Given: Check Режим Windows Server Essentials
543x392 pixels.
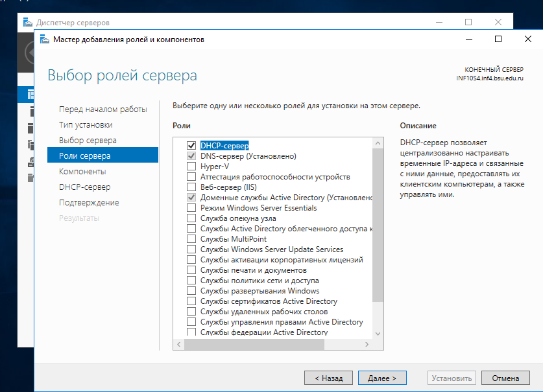Looking at the screenshot, I should [x=191, y=207].
